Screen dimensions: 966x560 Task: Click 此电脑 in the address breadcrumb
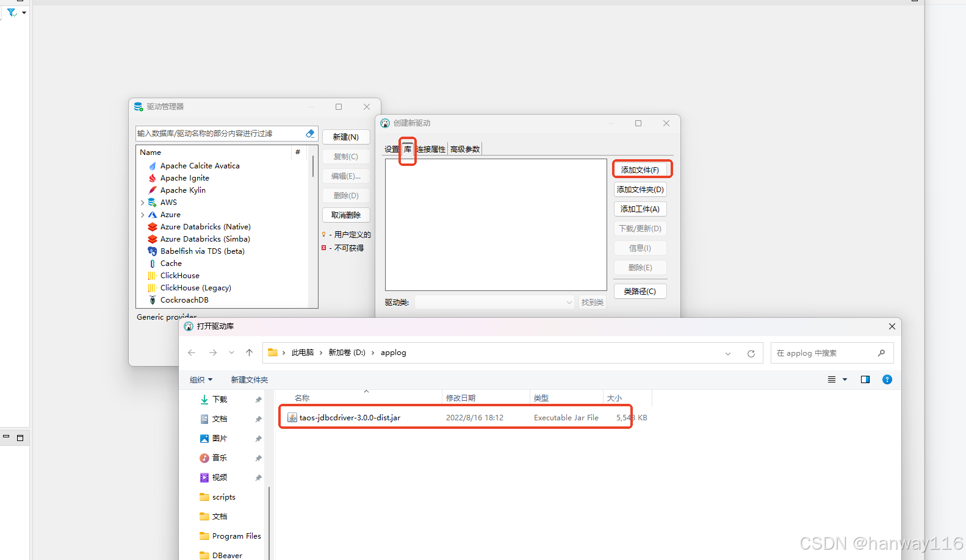(303, 353)
